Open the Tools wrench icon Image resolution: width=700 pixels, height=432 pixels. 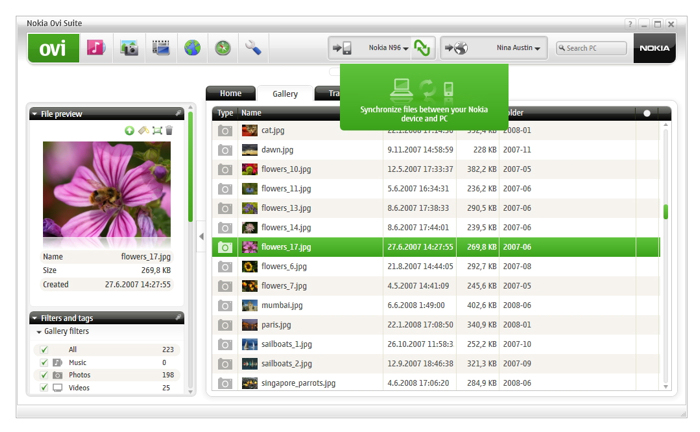tap(253, 47)
